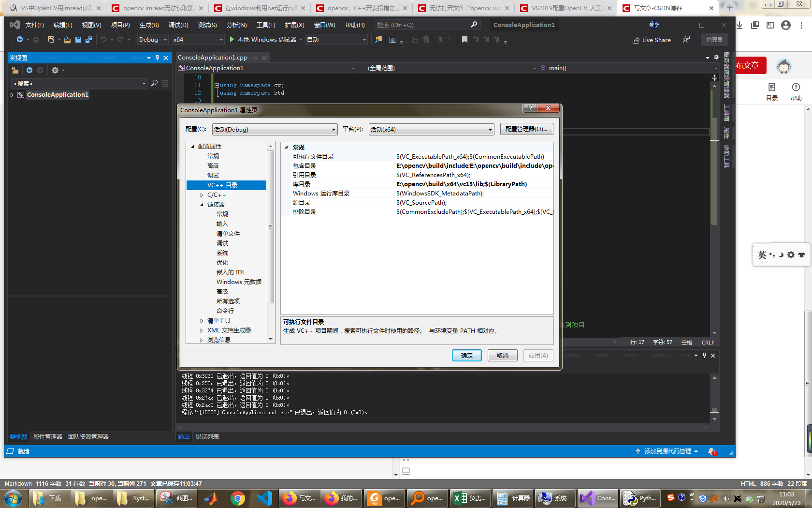Expand the ConsoleApplication1 tree node
The width and height of the screenshot is (812, 508).
pos(11,95)
